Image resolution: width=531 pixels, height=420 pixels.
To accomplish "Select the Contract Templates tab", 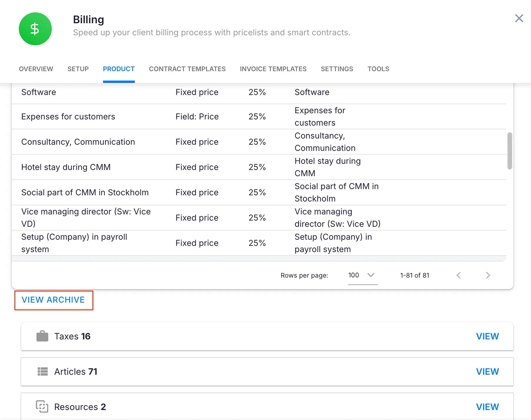I will (187, 69).
